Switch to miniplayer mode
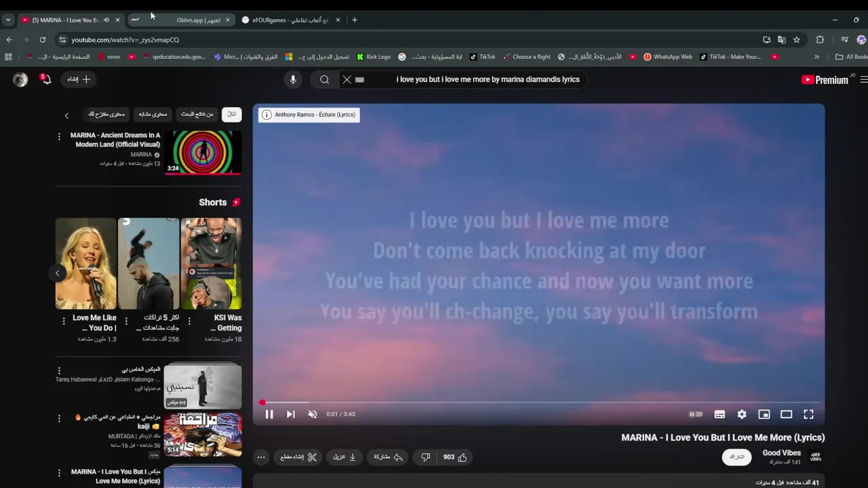 click(x=764, y=414)
